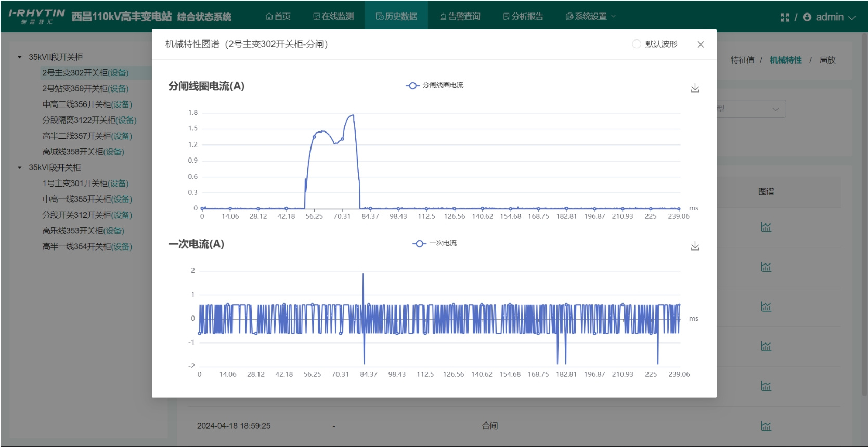Open the admin user dropdown
Screen dimensions: 868x448
[829, 17]
